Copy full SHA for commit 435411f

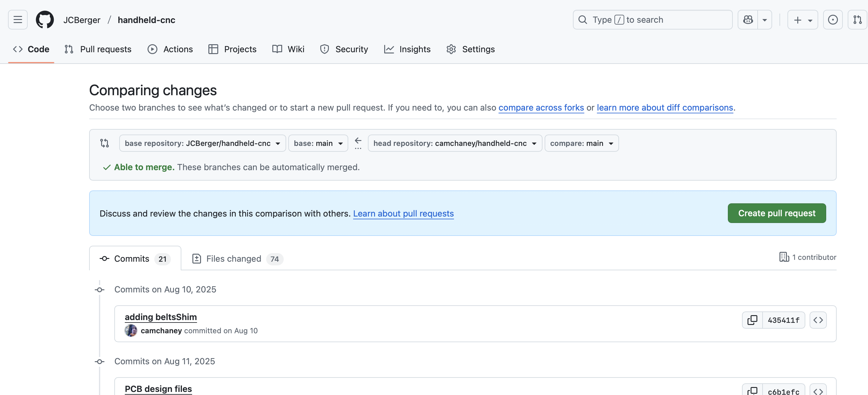tap(752, 320)
